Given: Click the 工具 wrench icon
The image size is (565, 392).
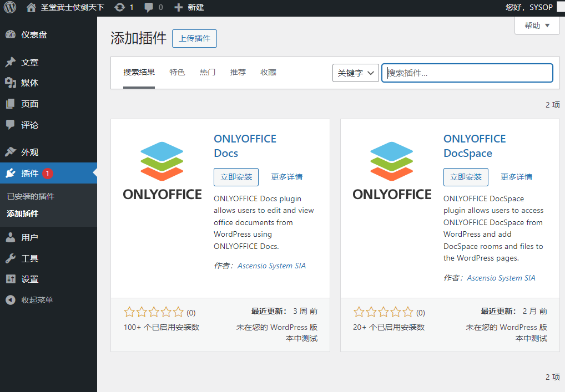Looking at the screenshot, I should 11,258.
